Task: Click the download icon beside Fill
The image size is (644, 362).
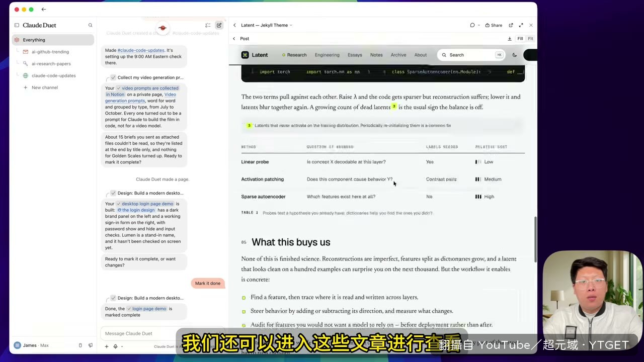Action: click(510, 39)
